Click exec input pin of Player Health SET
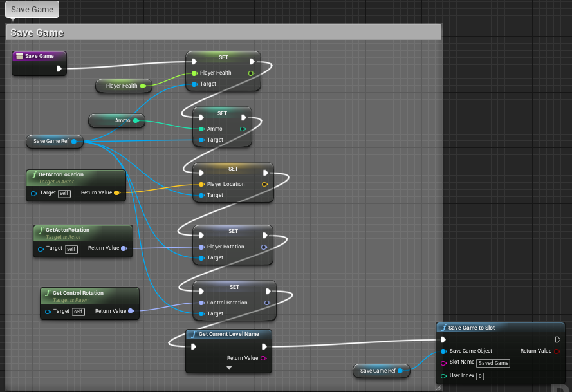Viewport: 572px width, 392px height. coord(194,61)
